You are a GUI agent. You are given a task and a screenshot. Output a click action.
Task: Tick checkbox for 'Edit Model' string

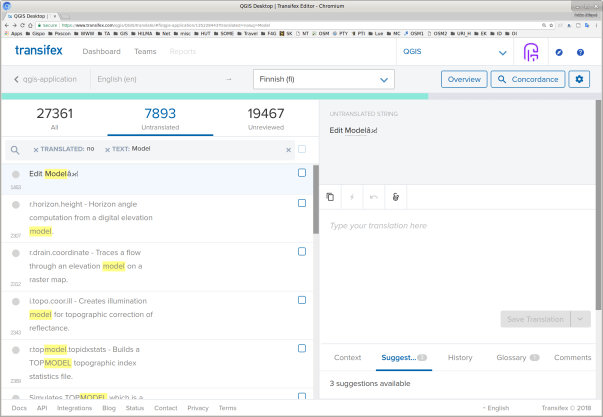(x=302, y=172)
